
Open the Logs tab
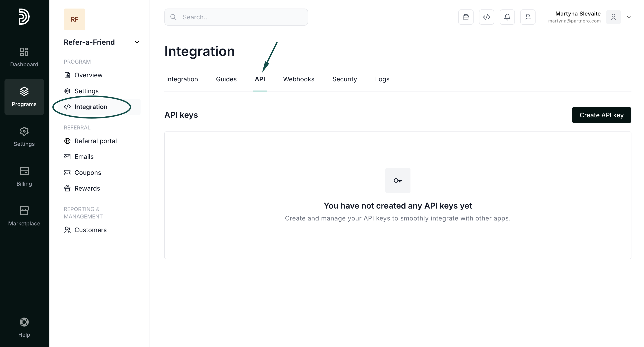(x=382, y=79)
